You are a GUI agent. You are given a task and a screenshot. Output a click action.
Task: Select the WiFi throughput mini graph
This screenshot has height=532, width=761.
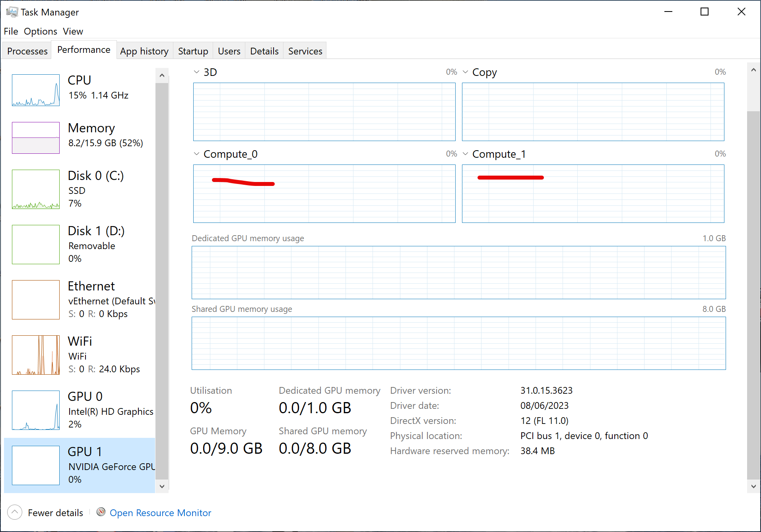click(x=36, y=355)
